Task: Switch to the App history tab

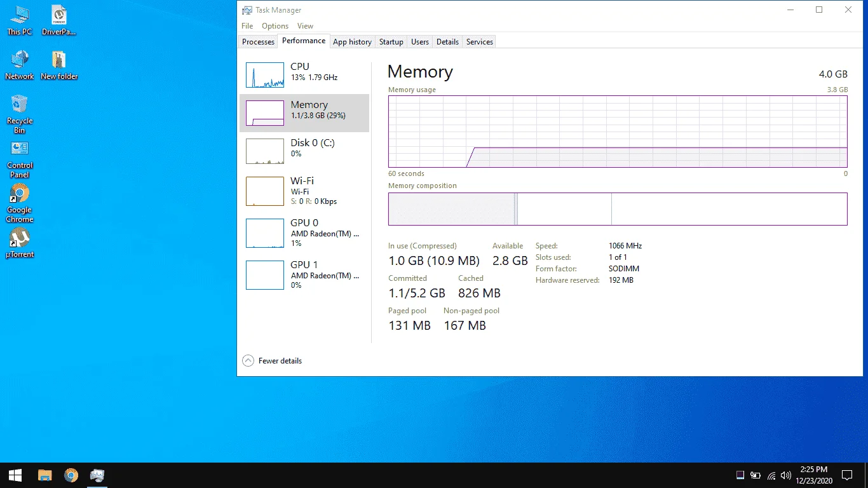Action: click(352, 42)
